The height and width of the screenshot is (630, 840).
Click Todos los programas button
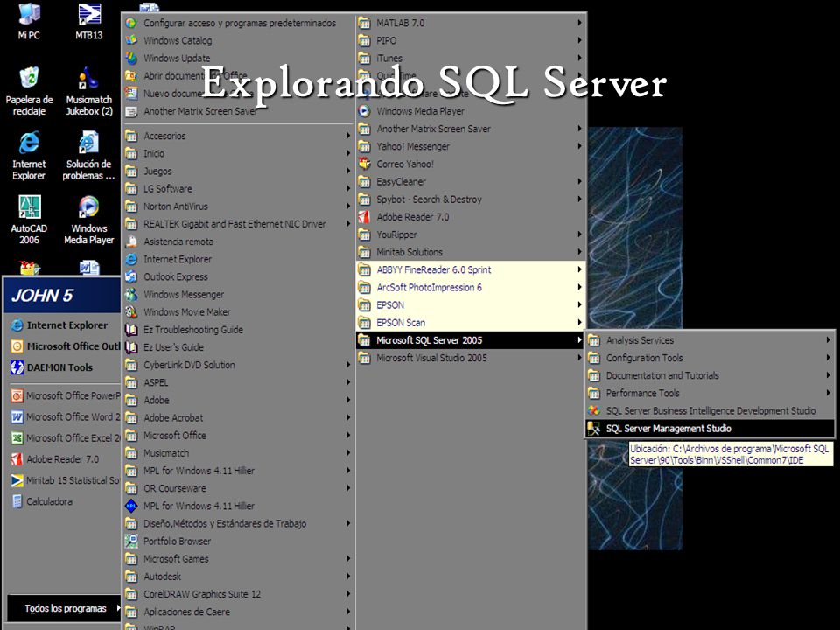(66, 609)
